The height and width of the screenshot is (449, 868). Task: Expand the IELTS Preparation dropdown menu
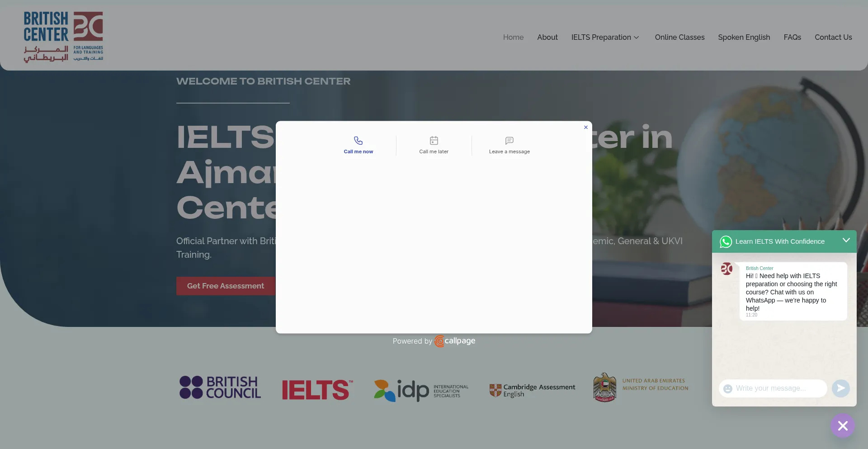coord(605,37)
